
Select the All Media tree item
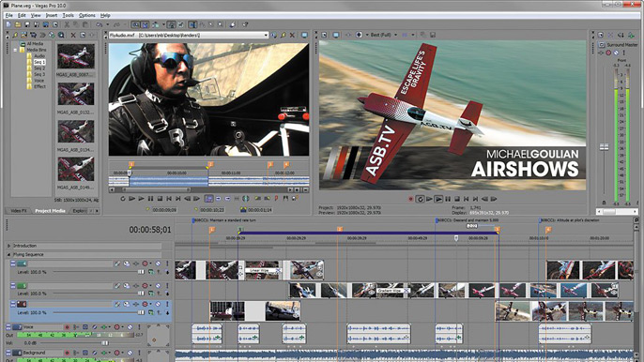coord(35,43)
